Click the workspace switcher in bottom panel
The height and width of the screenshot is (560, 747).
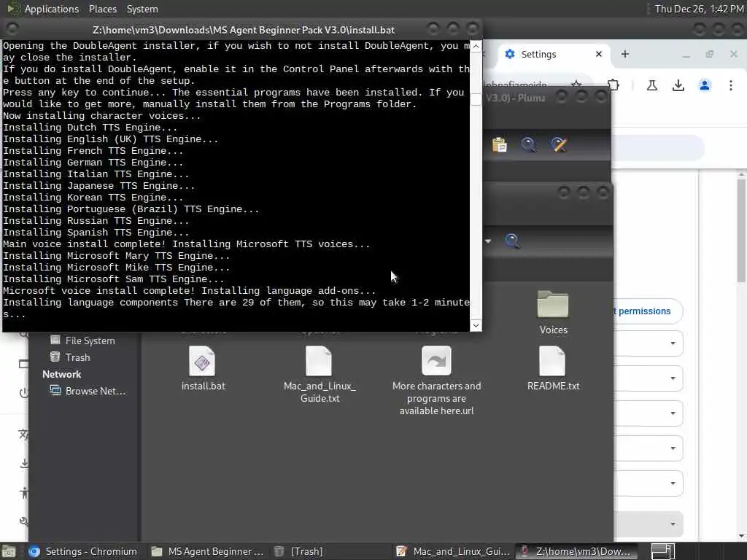coord(662,551)
